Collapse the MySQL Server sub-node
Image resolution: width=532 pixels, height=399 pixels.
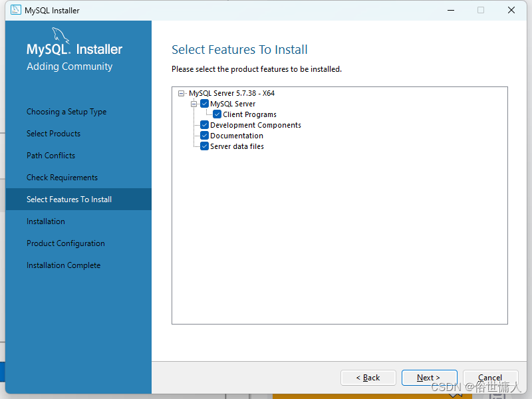tap(194, 104)
